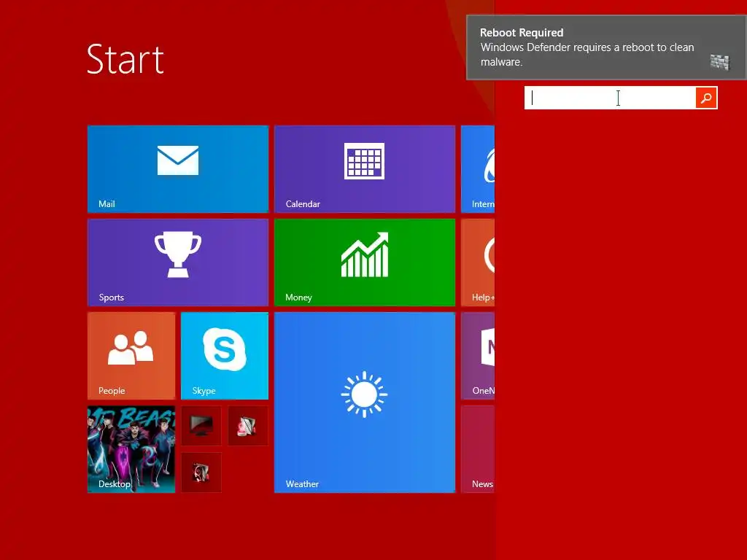
Task: Focus the search text field
Action: tap(611, 98)
